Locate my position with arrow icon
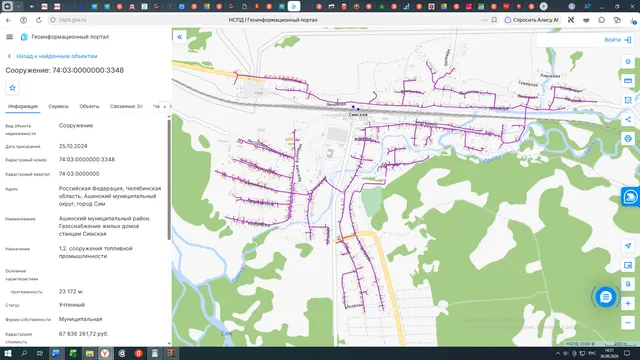The width and height of the screenshot is (640, 360). coord(628,246)
